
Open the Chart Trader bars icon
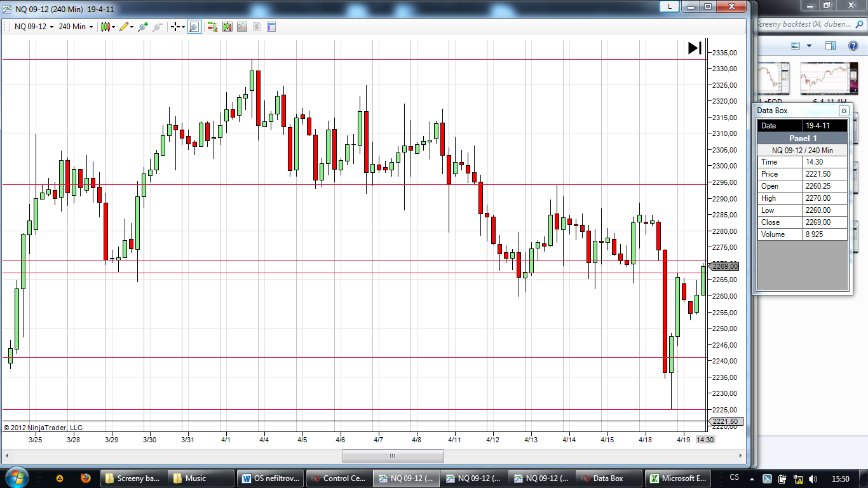click(212, 27)
